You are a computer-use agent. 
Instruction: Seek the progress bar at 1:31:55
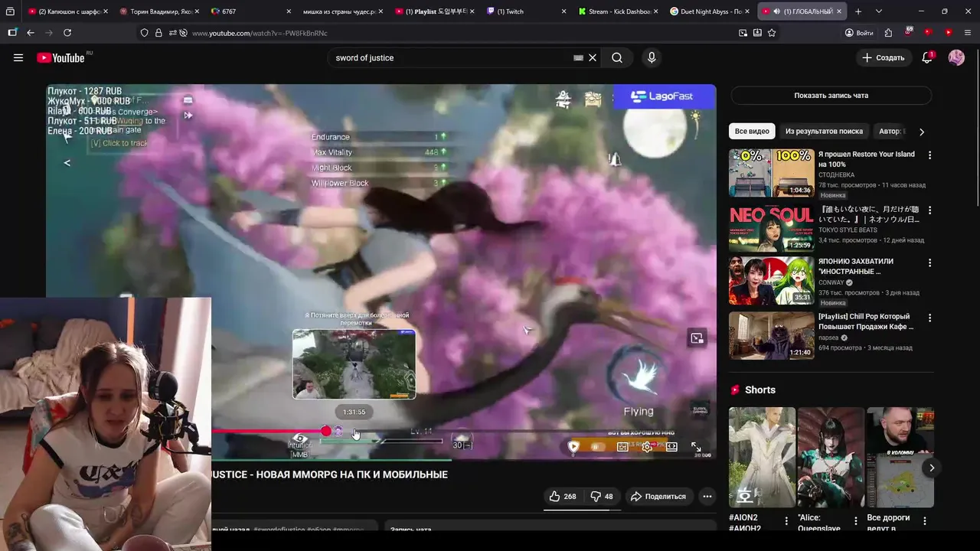354,432
